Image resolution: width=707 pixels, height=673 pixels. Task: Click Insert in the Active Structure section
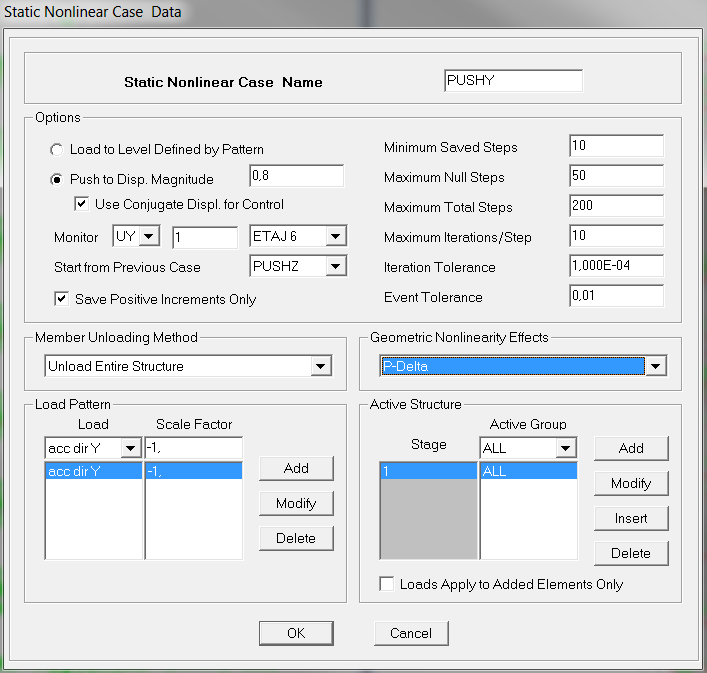631,518
